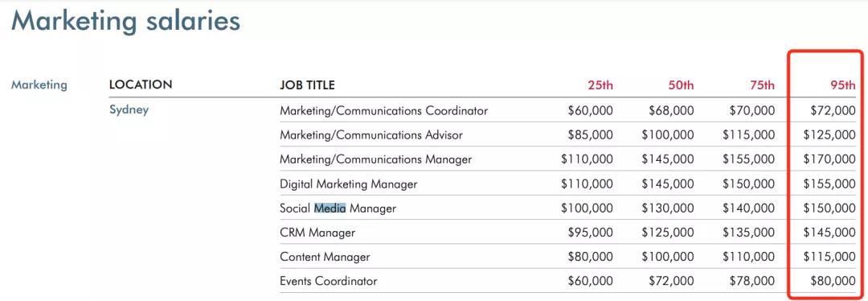Click the LOCATION column header
This screenshot has width=868, height=301.
tap(141, 85)
